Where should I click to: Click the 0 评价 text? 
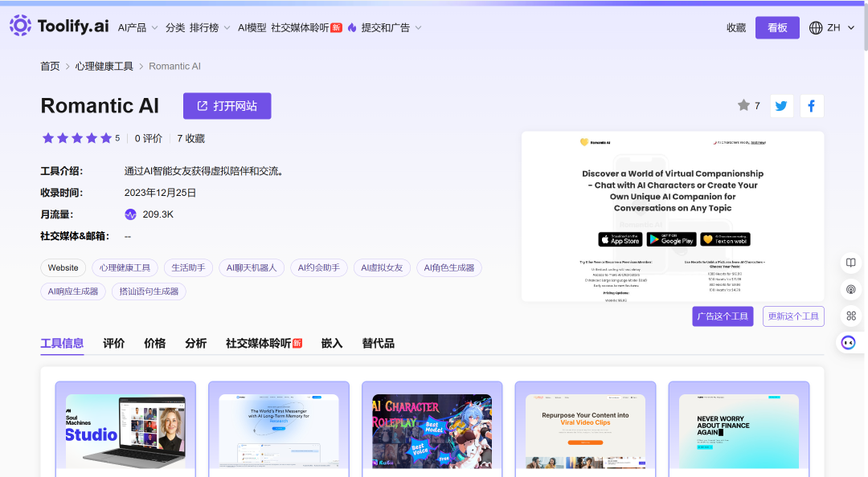(x=149, y=138)
